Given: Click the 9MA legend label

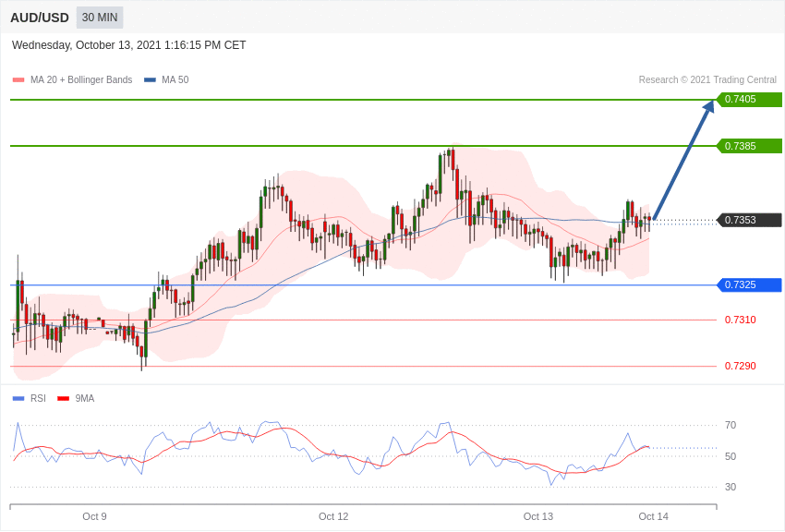Looking at the screenshot, I should [85, 398].
